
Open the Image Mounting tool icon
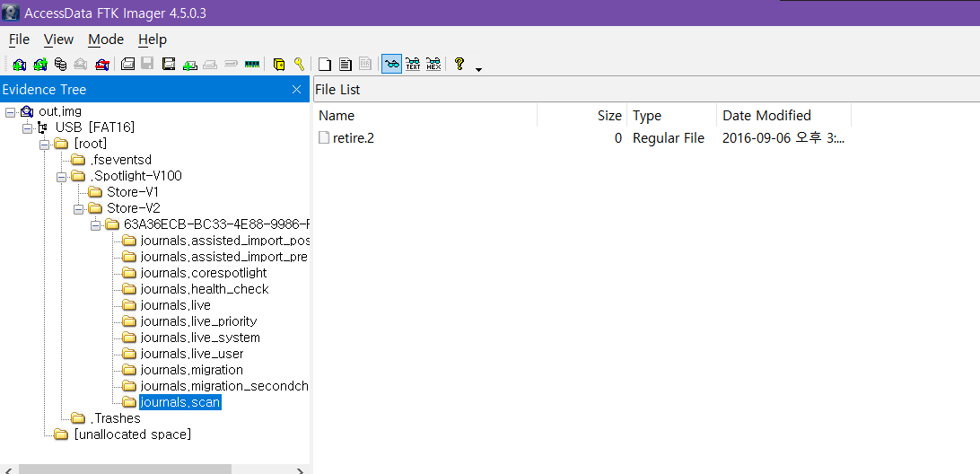tap(61, 64)
